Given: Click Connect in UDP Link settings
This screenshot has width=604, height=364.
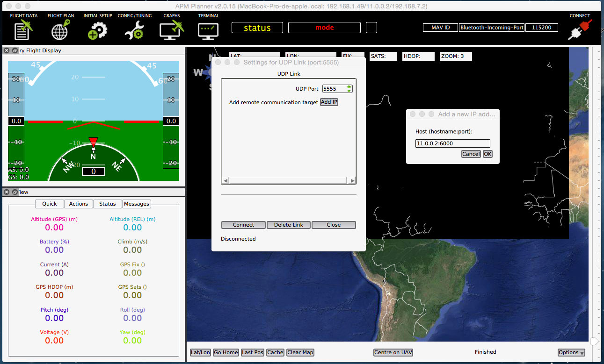Looking at the screenshot, I should [x=243, y=225].
